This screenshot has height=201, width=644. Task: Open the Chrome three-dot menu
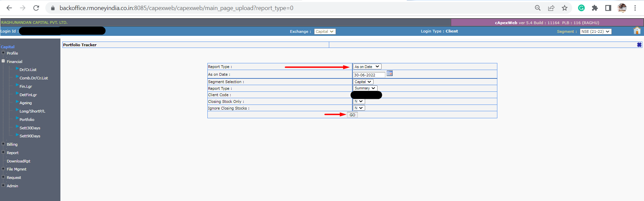click(x=635, y=8)
